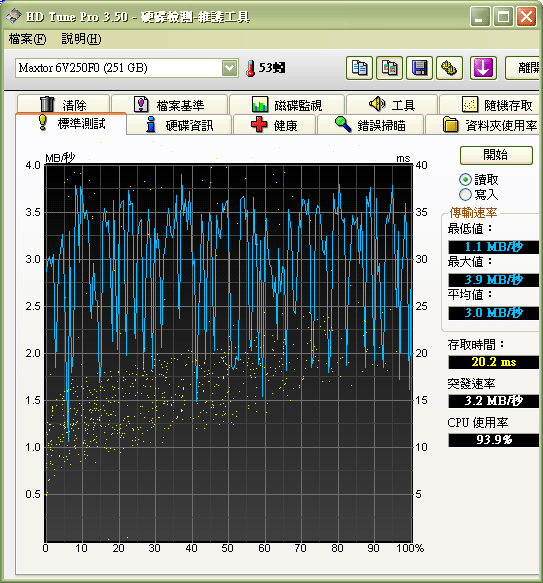
Task: Click the purple download arrow icon
Action: [x=483, y=68]
